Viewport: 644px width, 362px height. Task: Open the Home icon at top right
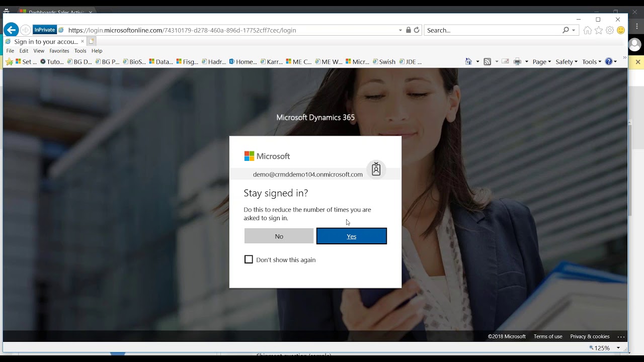pos(588,31)
